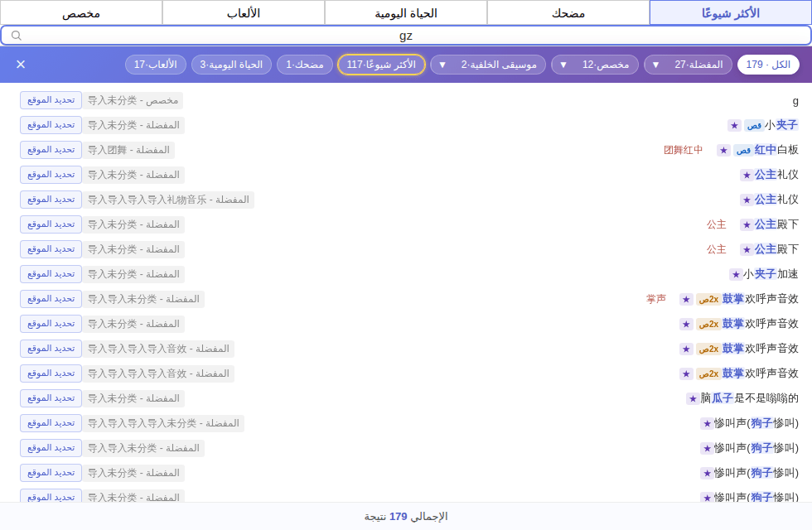Click the قص badge next to 红中白板
Viewport: 812px width, 530px height.
[742, 150]
